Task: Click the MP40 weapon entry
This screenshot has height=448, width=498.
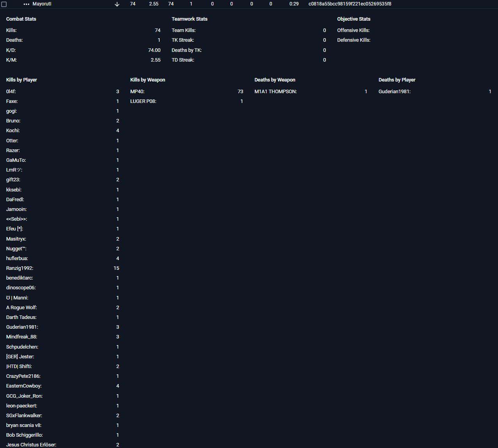Action: click(x=137, y=92)
